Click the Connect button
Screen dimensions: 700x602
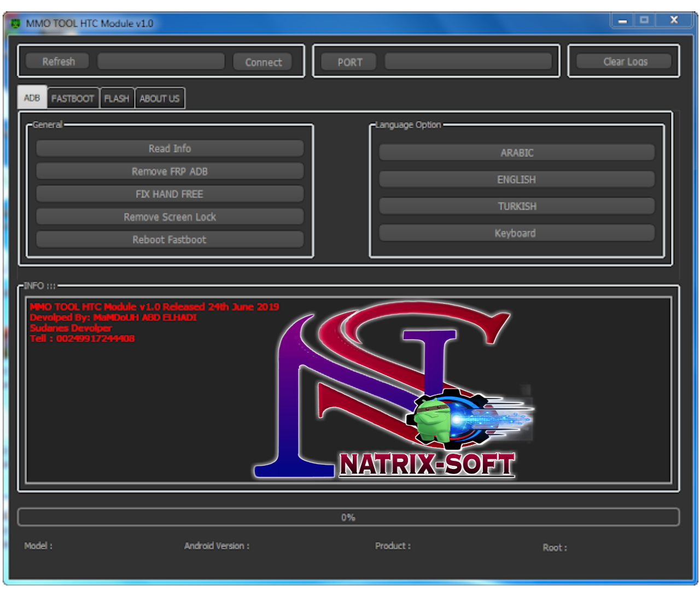pos(263,62)
